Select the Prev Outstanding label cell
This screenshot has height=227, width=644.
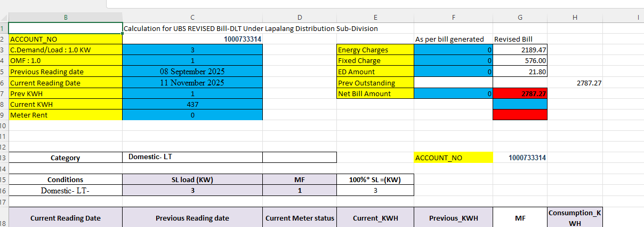(375, 83)
